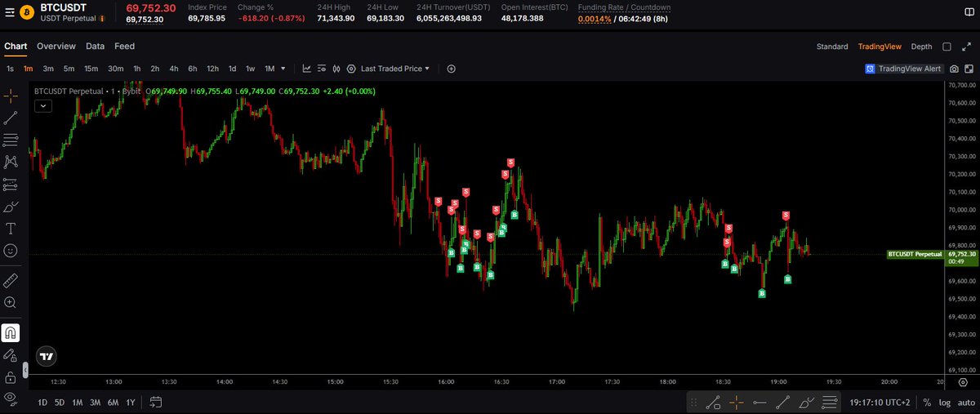Switch to the Feed tab
This screenshot has height=414, width=980.
[124, 47]
